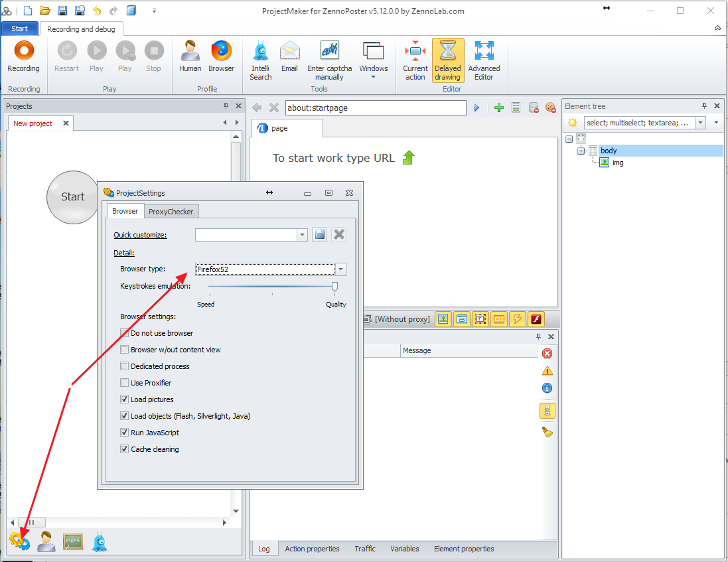Open the Advanced Editor

[484, 61]
